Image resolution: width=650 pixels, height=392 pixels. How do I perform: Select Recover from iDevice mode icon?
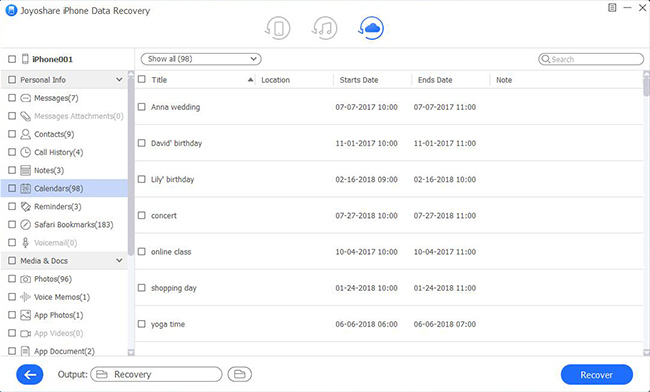(277, 28)
